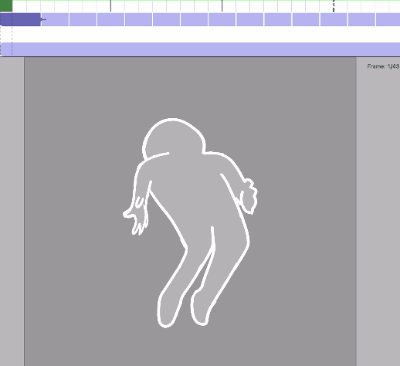Click the small handle ending the dark keyframe block
Image resolution: width=400 pixels, height=366 pixels.
click(x=43, y=19)
